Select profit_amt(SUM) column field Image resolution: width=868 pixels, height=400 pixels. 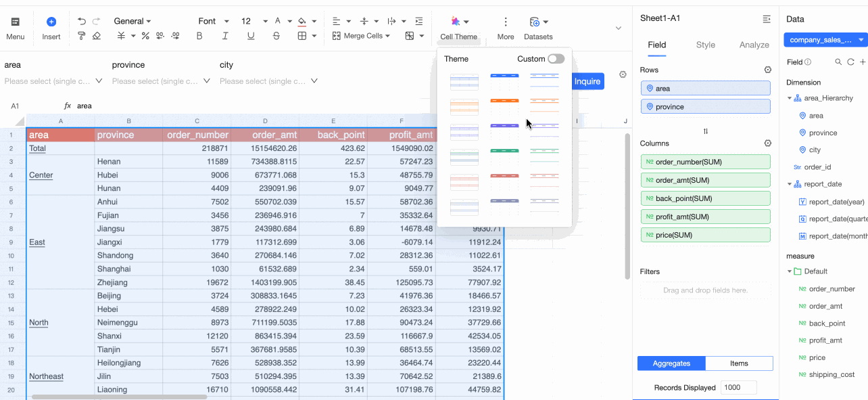point(705,217)
